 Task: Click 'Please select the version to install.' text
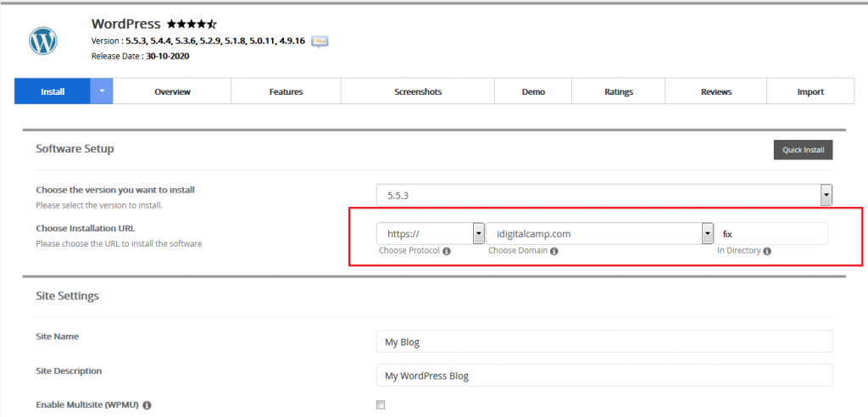coord(99,205)
